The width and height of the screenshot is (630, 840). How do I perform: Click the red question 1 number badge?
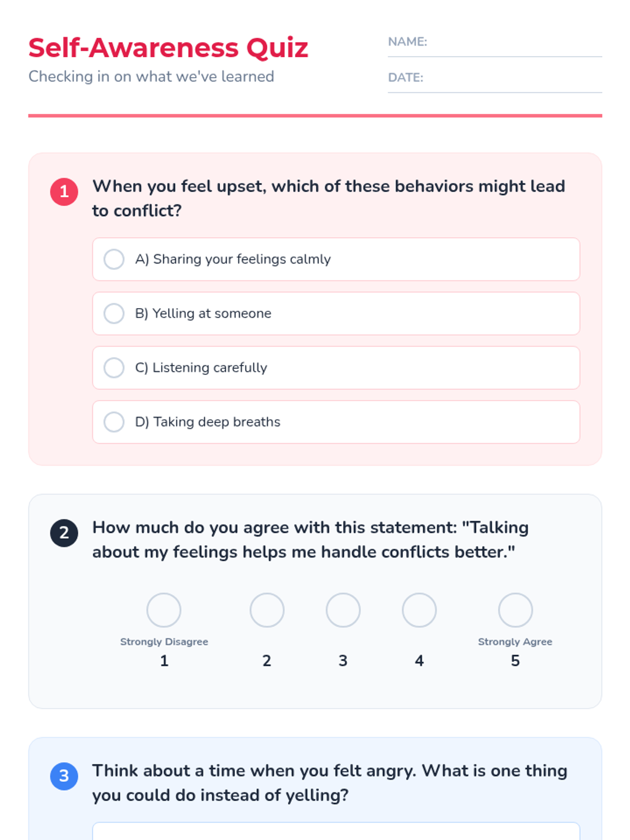[64, 192]
